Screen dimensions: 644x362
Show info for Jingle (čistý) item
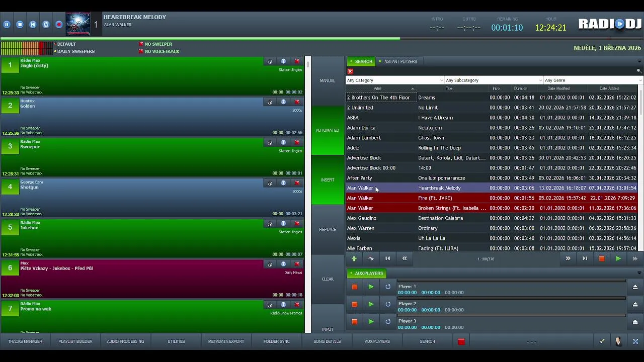coord(283,61)
